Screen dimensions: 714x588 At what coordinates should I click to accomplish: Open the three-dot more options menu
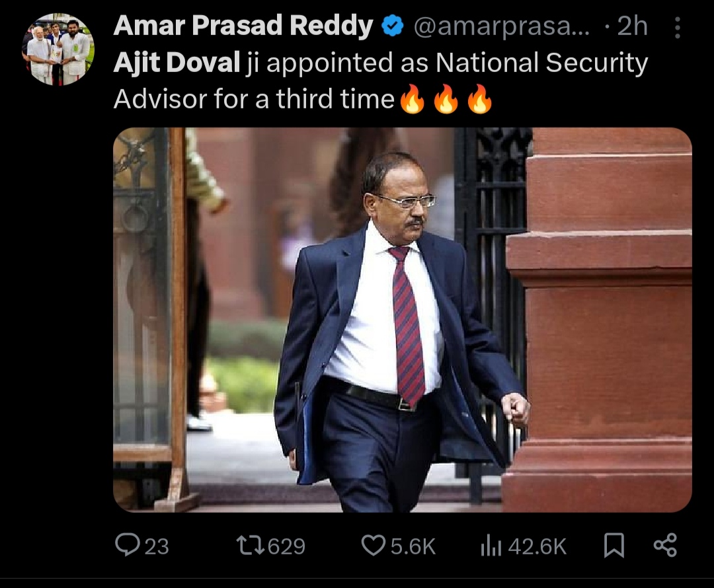[x=678, y=27]
